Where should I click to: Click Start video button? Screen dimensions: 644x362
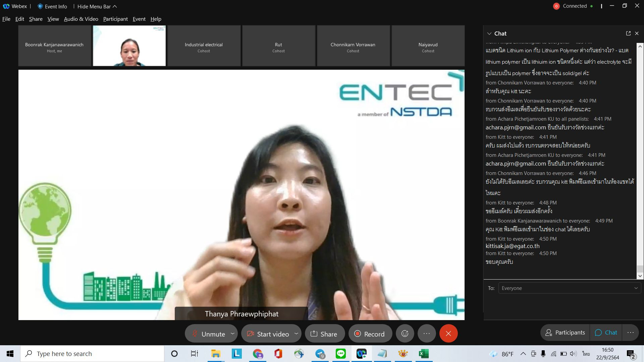coord(268,334)
